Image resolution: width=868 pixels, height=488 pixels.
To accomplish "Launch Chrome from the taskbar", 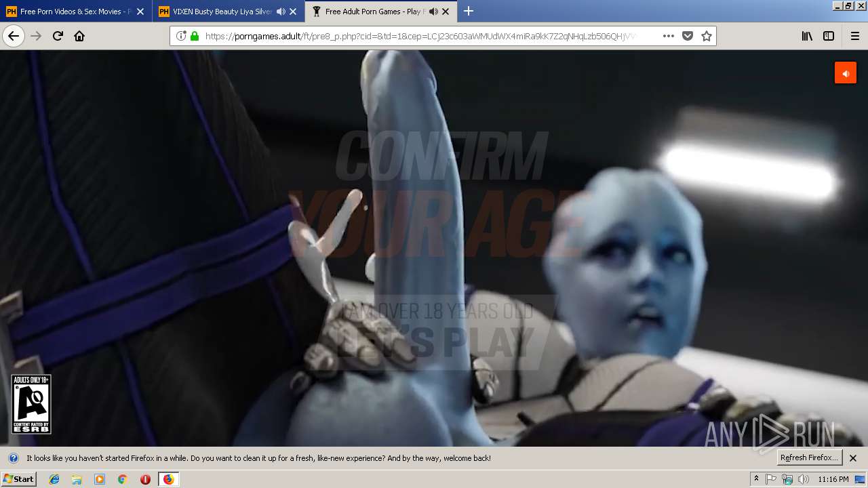I will 122,479.
